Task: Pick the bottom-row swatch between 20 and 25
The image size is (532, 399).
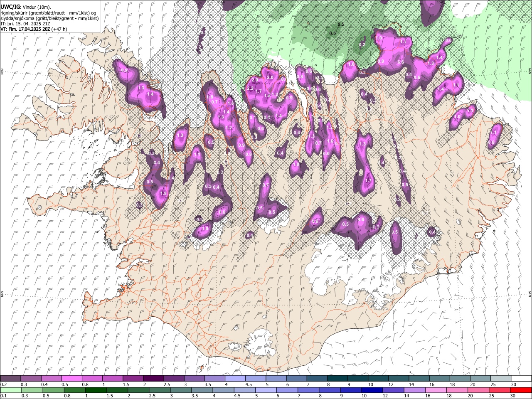Action: point(478,390)
